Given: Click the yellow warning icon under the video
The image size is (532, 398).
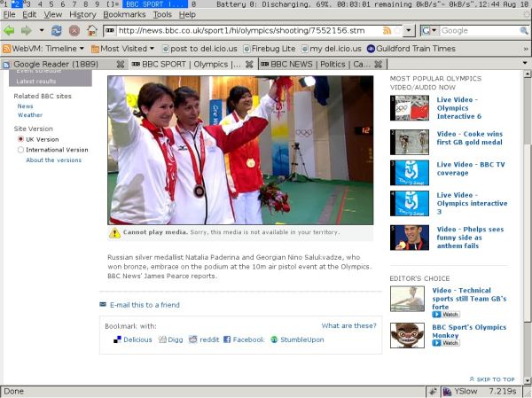Looking at the screenshot, I should coord(114,233).
